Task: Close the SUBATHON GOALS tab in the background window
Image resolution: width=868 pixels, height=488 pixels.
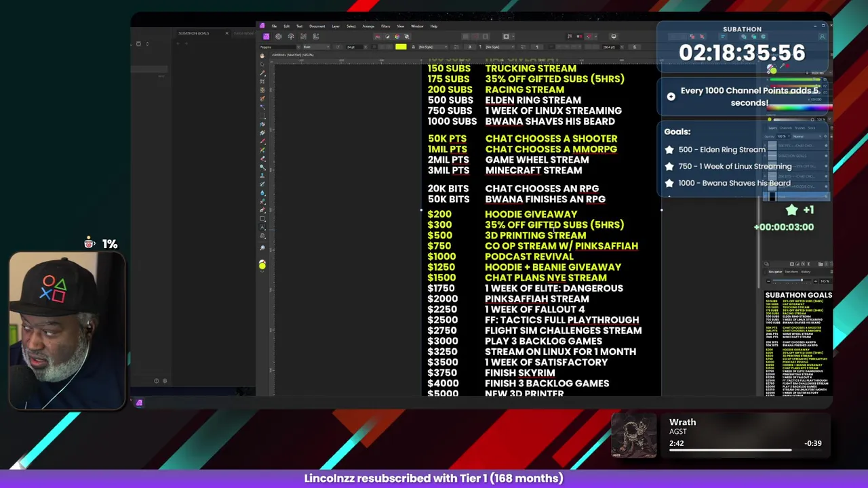Action: [226, 33]
